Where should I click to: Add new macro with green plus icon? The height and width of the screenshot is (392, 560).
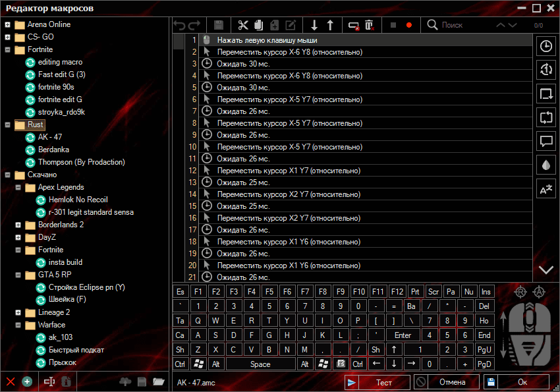(x=27, y=381)
